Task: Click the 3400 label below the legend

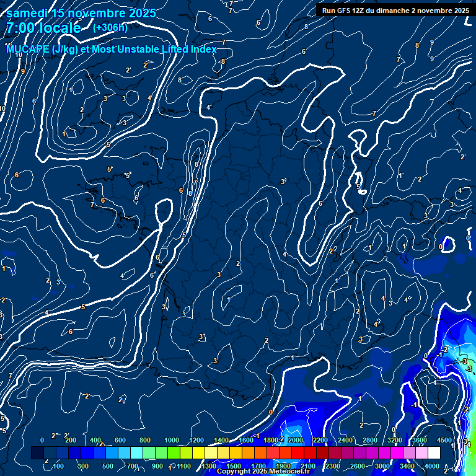Action: pyautogui.click(x=407, y=466)
